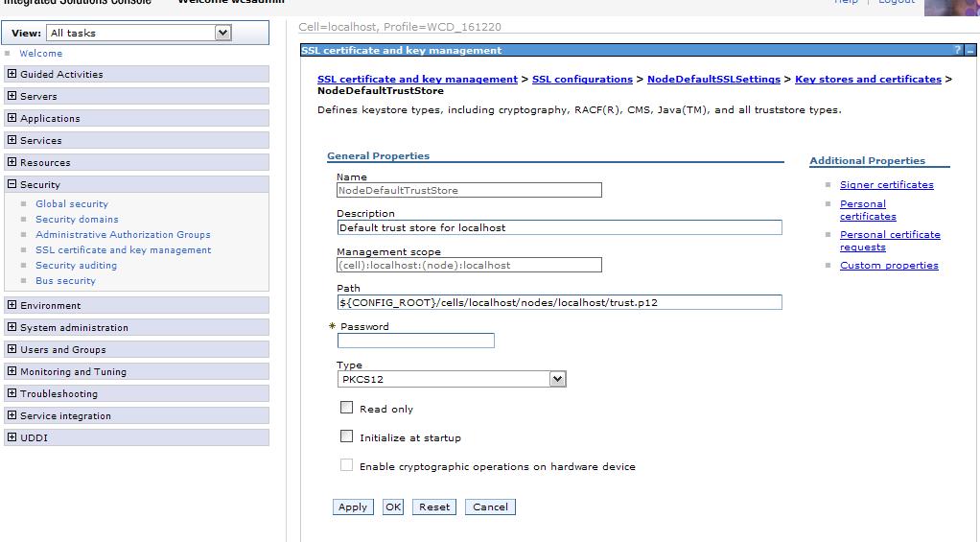980x542 pixels.
Task: Open Global security
Action: [x=72, y=203]
